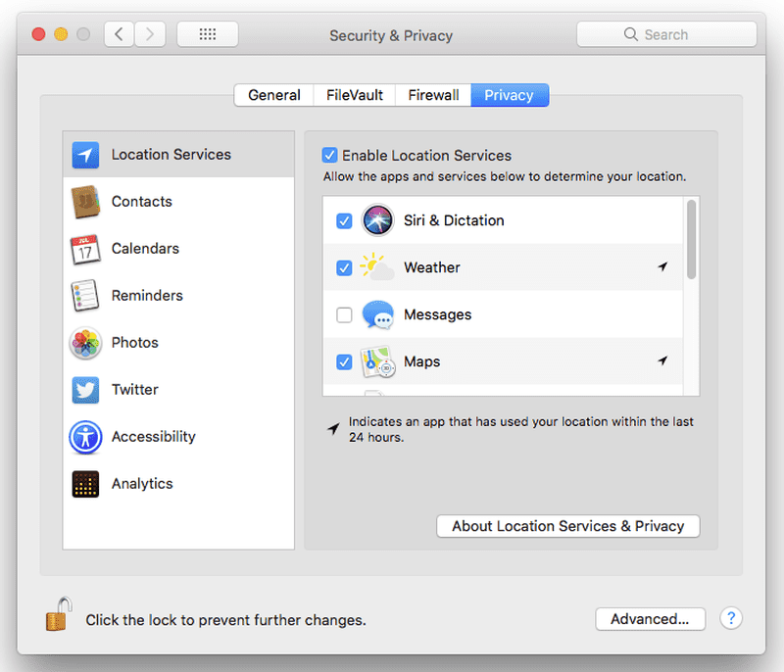784x672 pixels.
Task: Open the Twitter privacy settings
Action: [x=134, y=390]
